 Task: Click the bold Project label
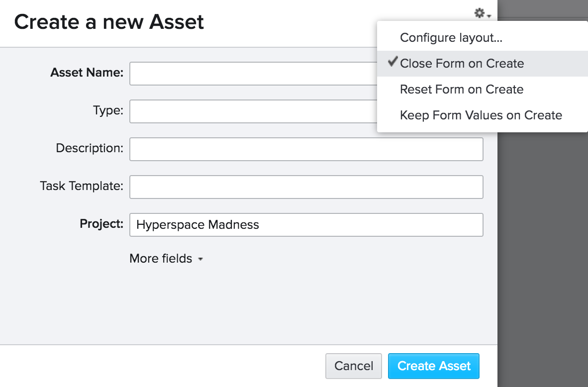101,224
